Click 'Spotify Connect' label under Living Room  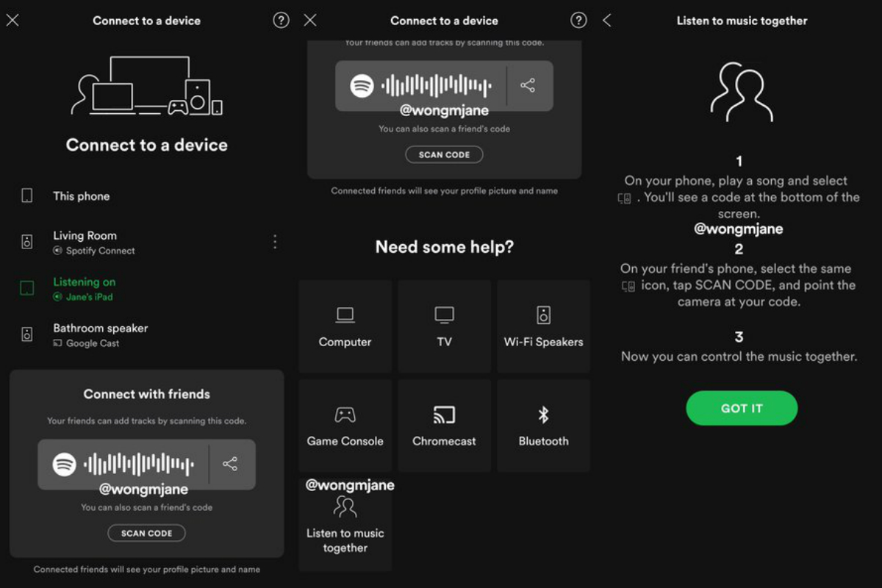click(x=100, y=251)
